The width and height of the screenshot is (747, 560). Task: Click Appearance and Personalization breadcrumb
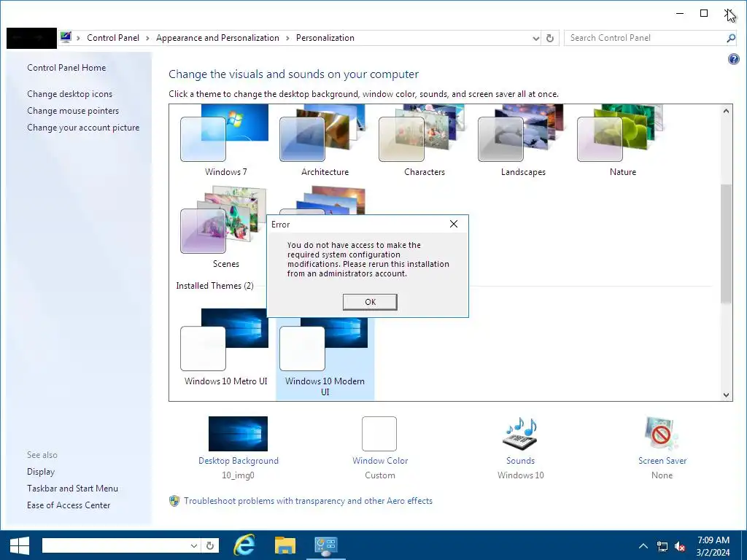[x=217, y=38]
